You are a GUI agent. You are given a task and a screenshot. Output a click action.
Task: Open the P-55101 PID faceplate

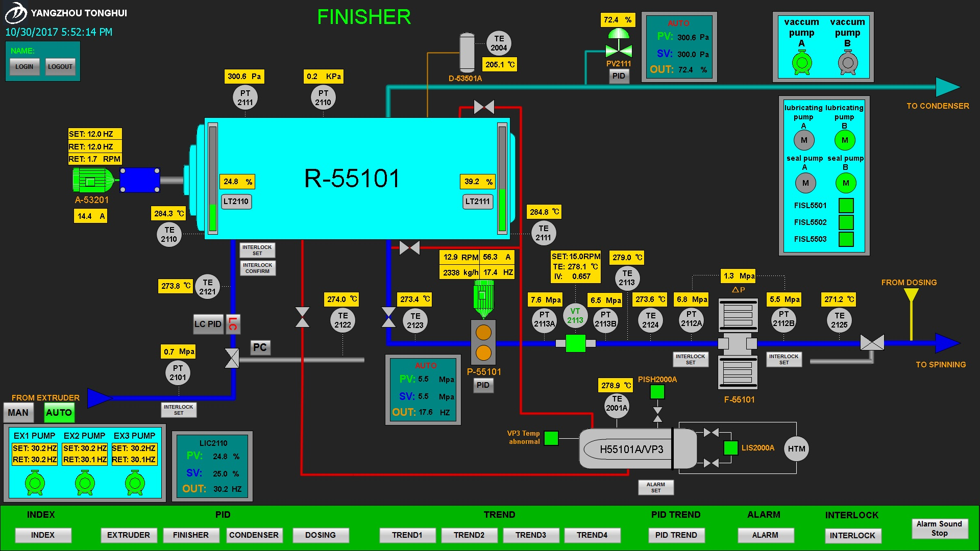pos(483,385)
